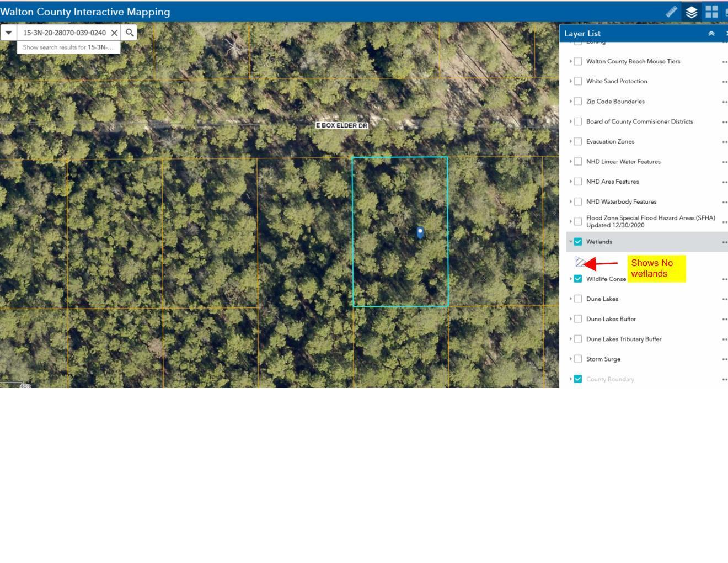Open layer options for Storm Surge layer
728x563 pixels.
tap(726, 359)
